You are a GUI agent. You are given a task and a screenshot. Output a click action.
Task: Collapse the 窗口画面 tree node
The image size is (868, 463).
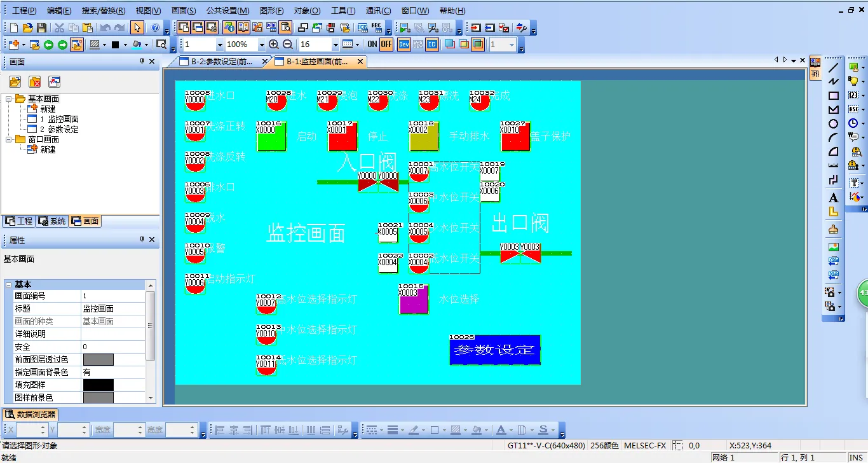pos(9,139)
